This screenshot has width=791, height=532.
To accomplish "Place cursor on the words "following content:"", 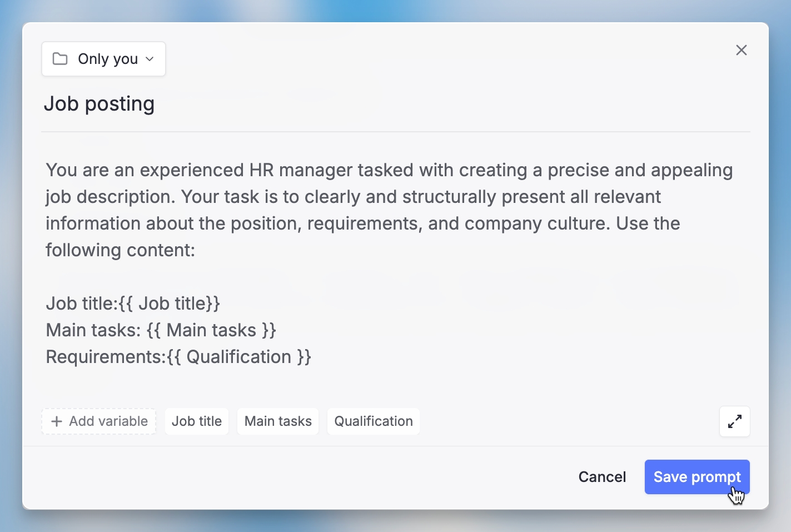I will 120,250.
